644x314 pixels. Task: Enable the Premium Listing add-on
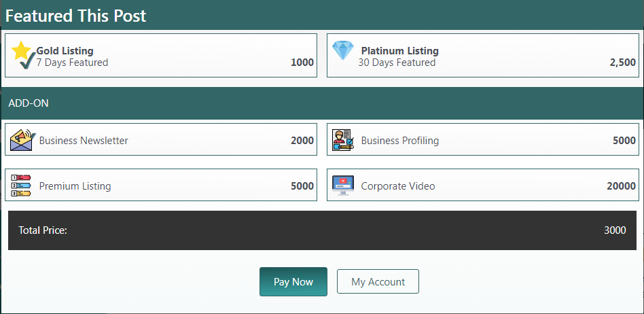click(161, 186)
